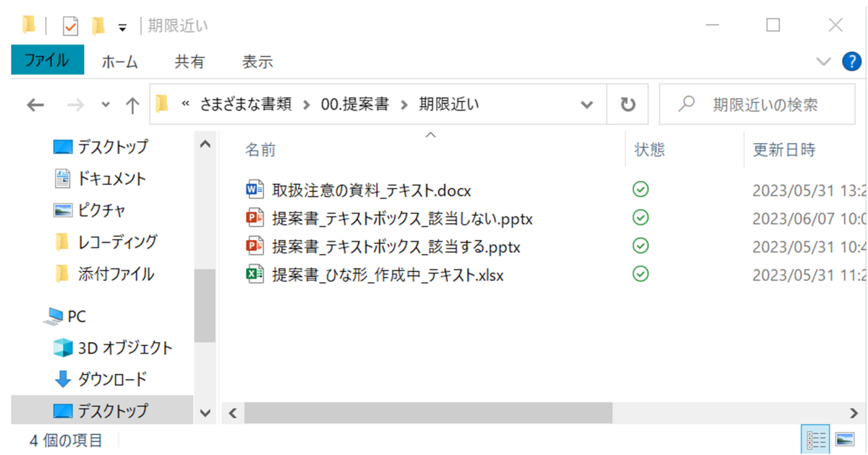Open the address bar history dropdown
The height and width of the screenshot is (455, 868).
[587, 105]
